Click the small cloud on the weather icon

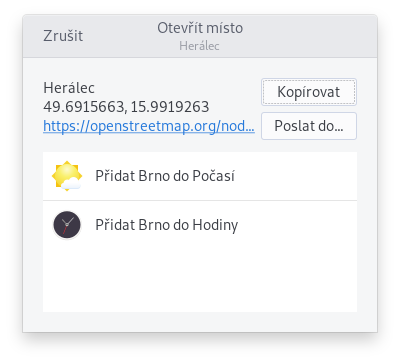[72, 184]
